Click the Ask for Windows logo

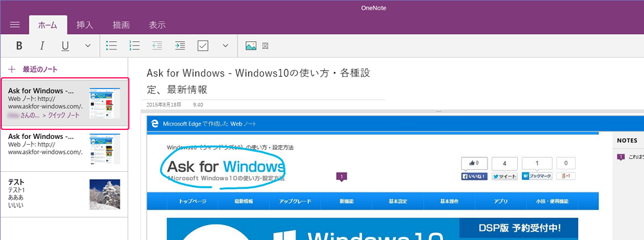coord(226,167)
